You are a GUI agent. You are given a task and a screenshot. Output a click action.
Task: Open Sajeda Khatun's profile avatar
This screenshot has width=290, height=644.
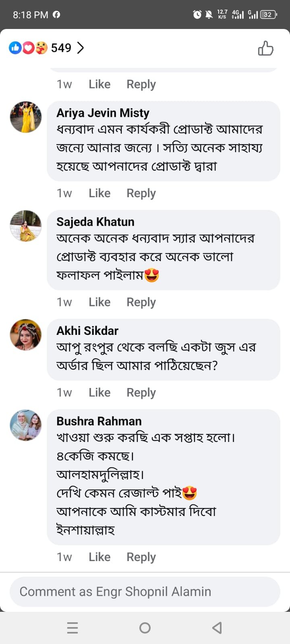(26, 226)
